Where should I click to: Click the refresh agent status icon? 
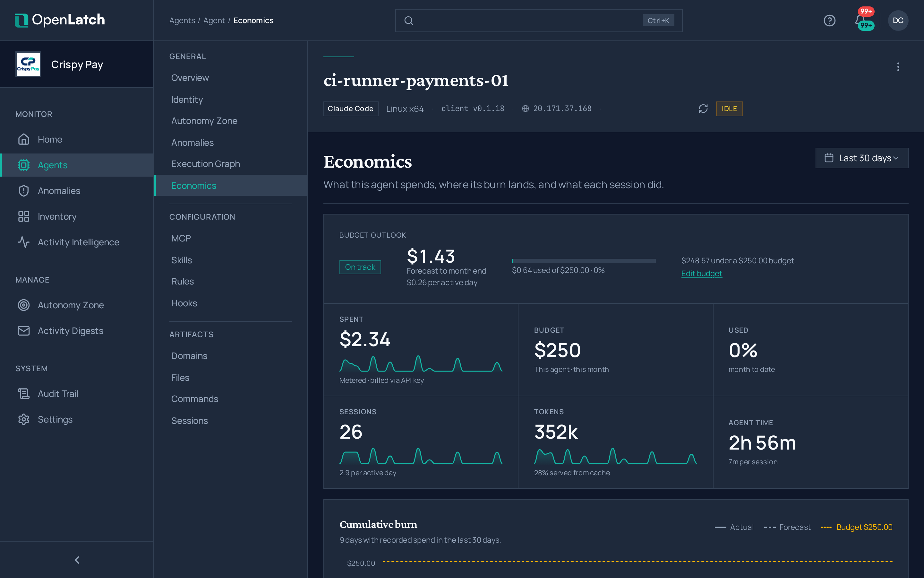(x=703, y=109)
